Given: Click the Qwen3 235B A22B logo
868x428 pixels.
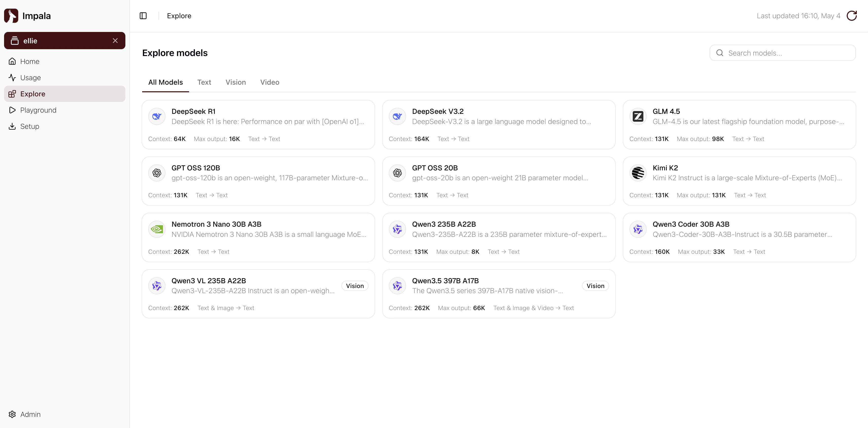Looking at the screenshot, I should point(397,229).
